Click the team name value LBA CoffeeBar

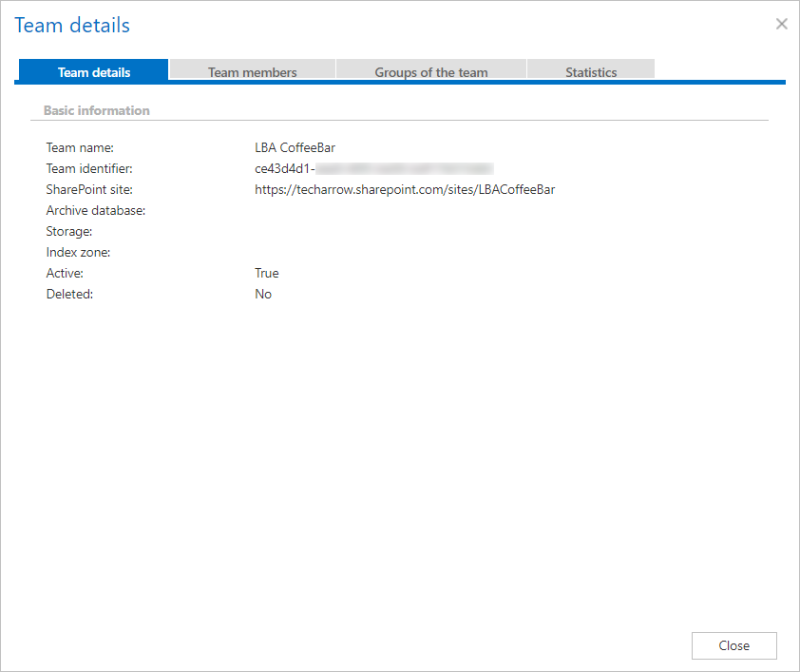pyautogui.click(x=295, y=147)
